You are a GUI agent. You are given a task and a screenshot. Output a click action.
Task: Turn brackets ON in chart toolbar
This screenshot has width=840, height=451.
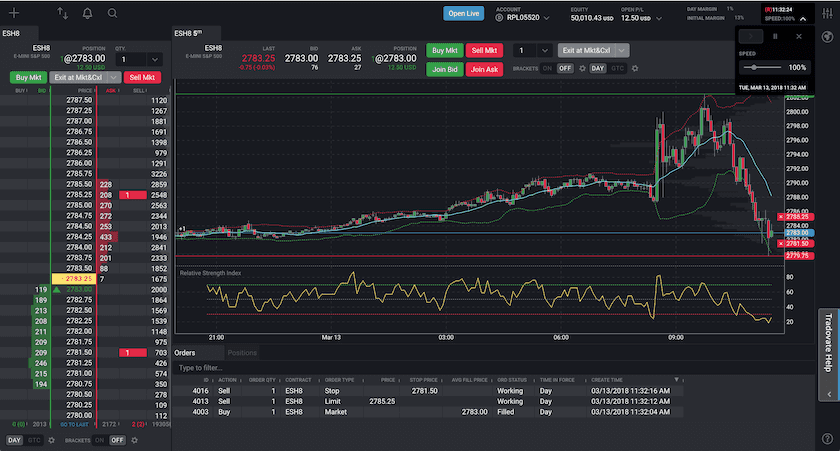pos(548,68)
